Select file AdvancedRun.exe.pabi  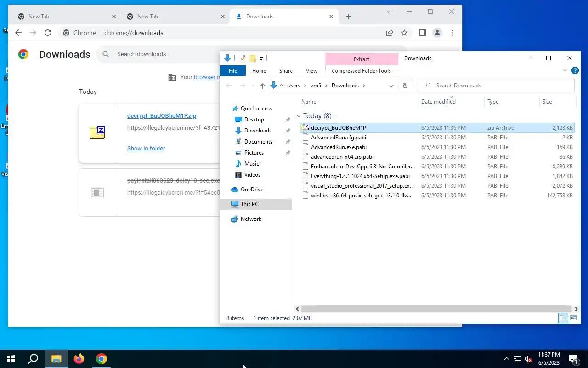pos(437,147)
